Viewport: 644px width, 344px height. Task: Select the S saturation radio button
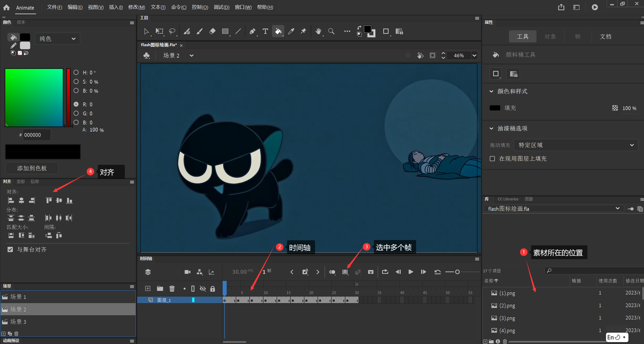[x=76, y=82]
